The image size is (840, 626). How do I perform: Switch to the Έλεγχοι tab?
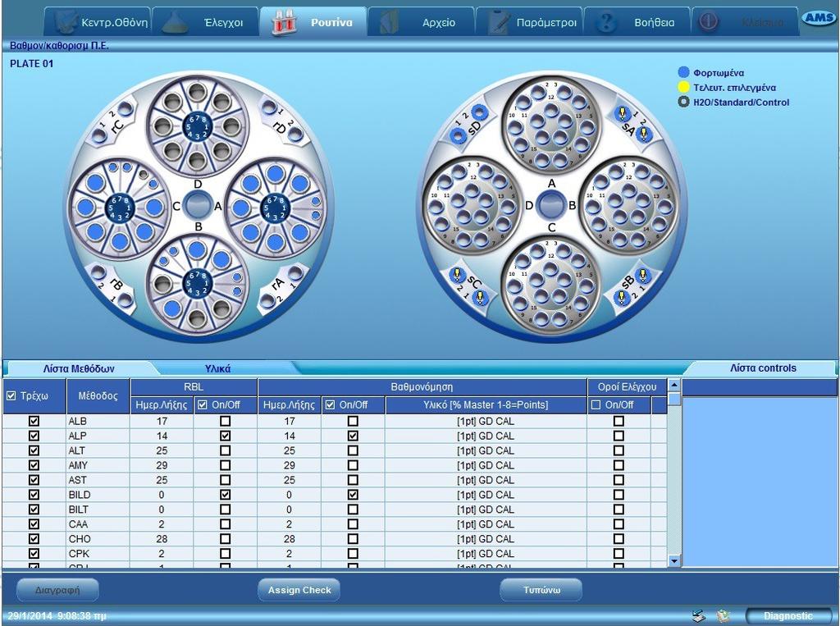(x=206, y=22)
